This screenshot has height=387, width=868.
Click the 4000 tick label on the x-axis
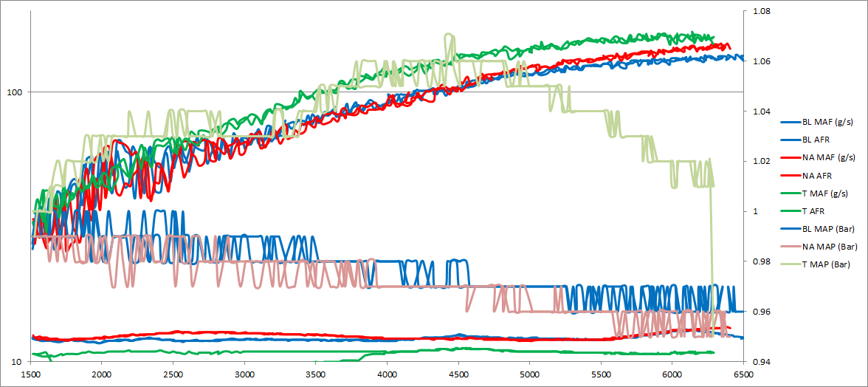387,374
